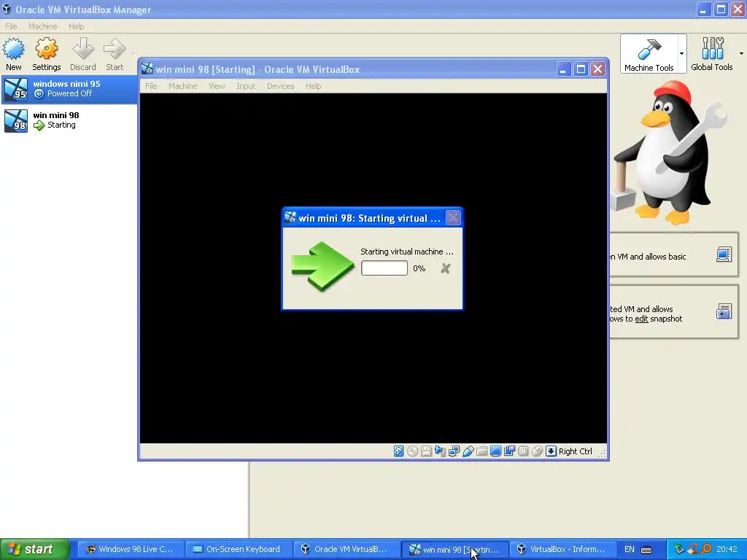Click the display monitor status icon
Image resolution: width=747 pixels, height=560 pixels.
coord(495,451)
